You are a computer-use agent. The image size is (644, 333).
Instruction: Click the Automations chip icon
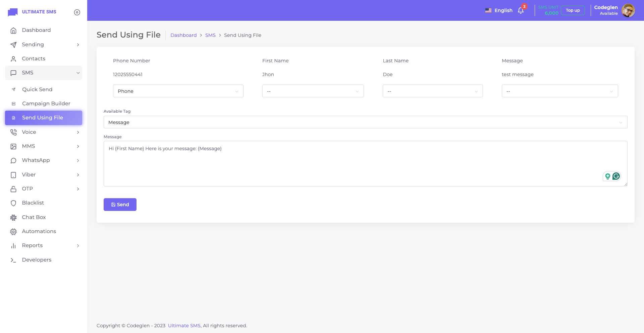[13, 232]
